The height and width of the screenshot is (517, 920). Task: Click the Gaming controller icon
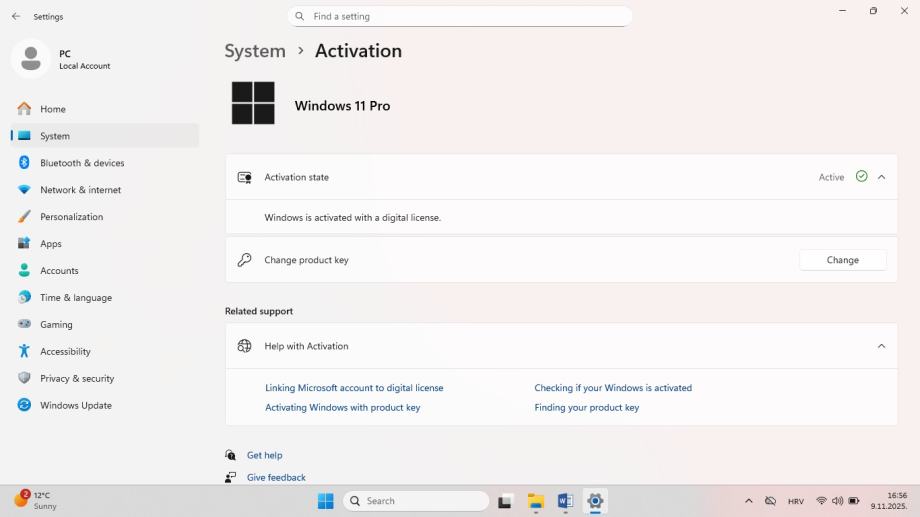pos(24,324)
